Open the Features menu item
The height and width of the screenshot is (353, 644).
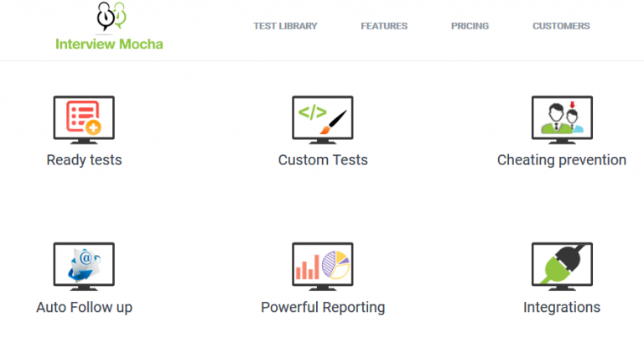tap(384, 26)
